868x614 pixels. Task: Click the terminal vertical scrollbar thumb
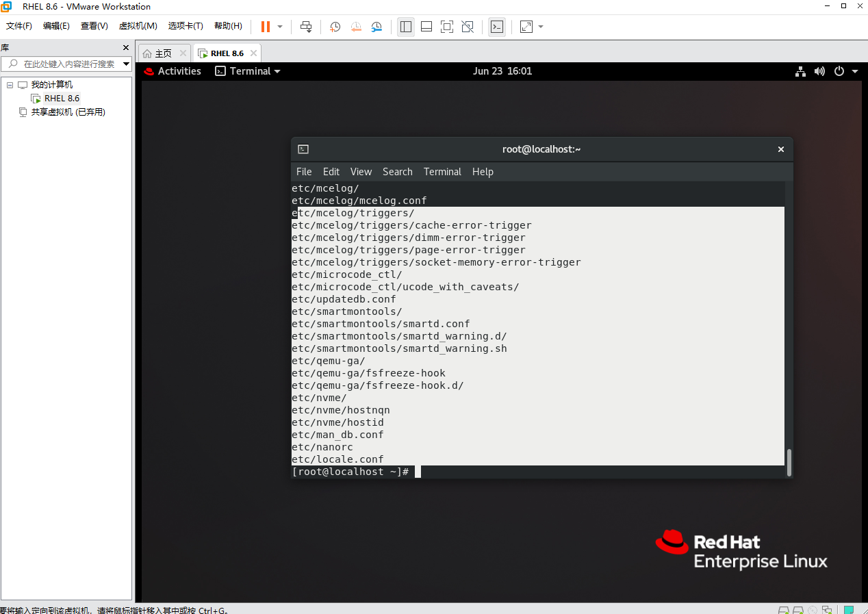click(789, 463)
